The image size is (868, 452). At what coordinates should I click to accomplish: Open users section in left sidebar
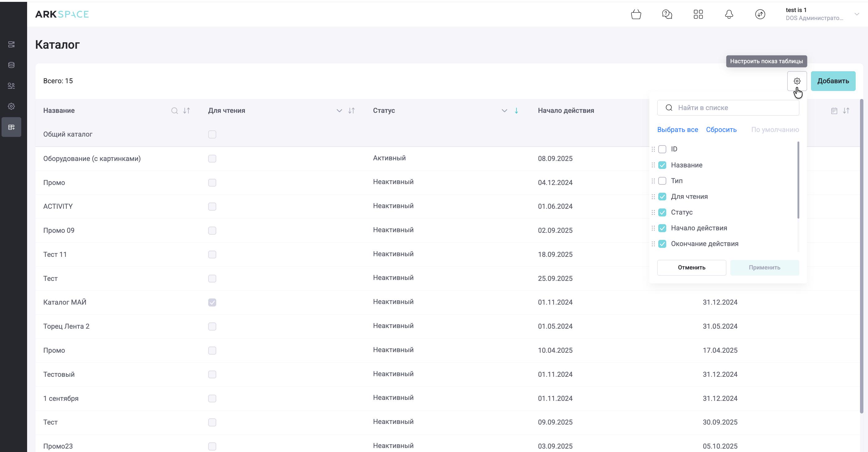click(x=11, y=86)
